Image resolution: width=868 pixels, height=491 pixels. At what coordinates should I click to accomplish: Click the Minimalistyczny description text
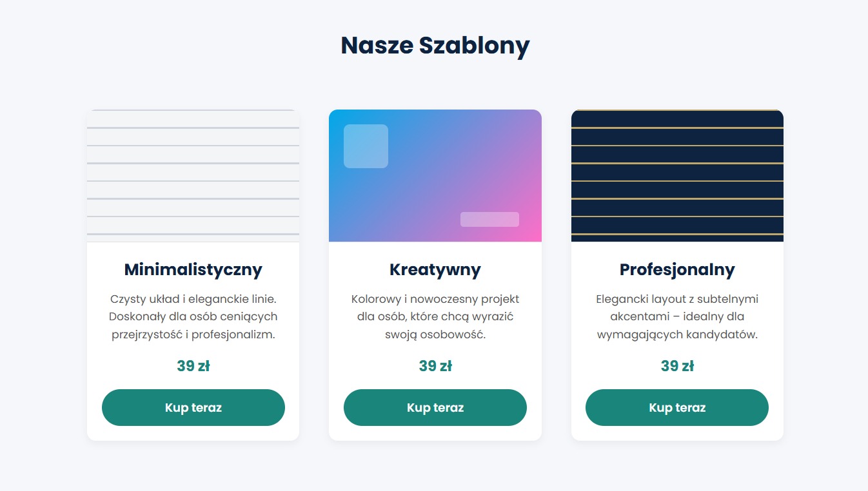[x=193, y=316]
